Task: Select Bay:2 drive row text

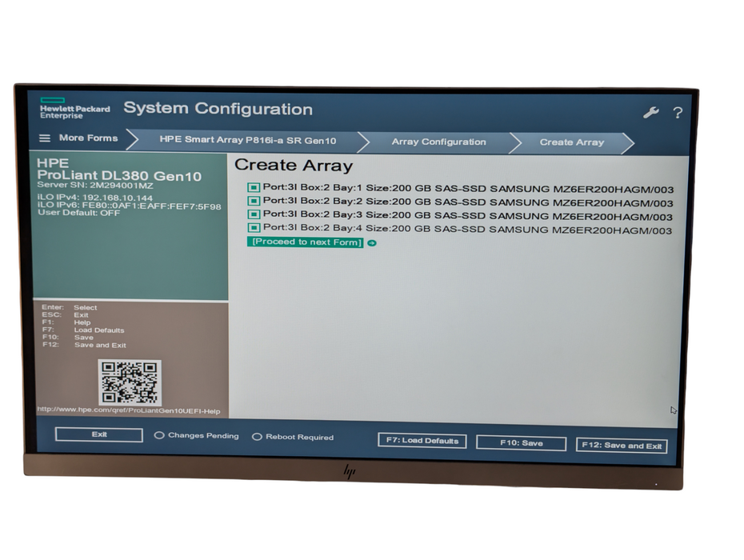Action: (x=468, y=202)
